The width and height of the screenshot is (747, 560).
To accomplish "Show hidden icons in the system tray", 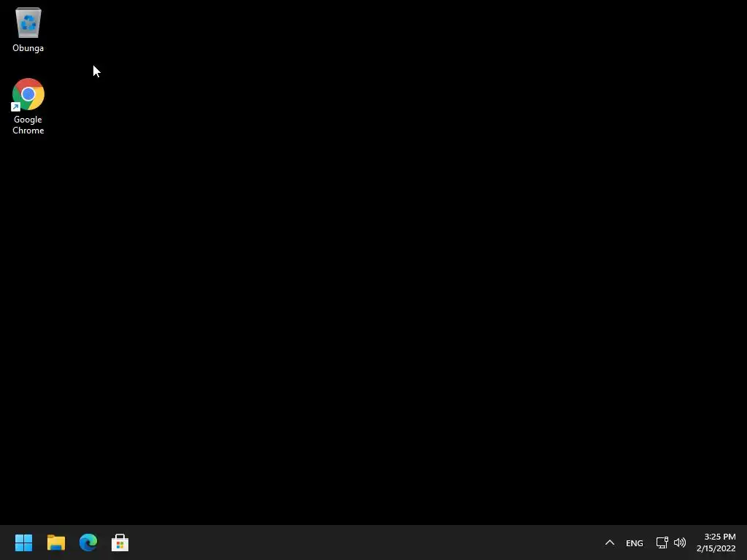I will (x=609, y=542).
